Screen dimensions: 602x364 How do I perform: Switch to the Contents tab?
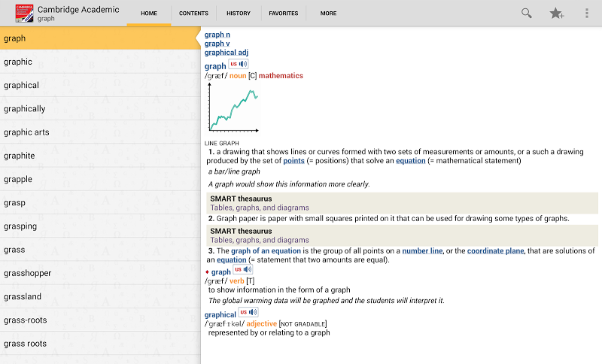click(193, 14)
